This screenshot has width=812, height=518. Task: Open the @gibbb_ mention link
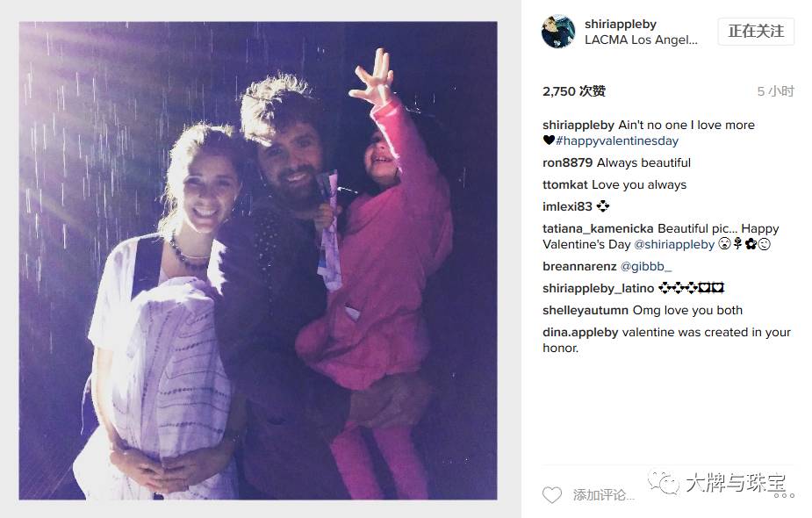pos(646,266)
